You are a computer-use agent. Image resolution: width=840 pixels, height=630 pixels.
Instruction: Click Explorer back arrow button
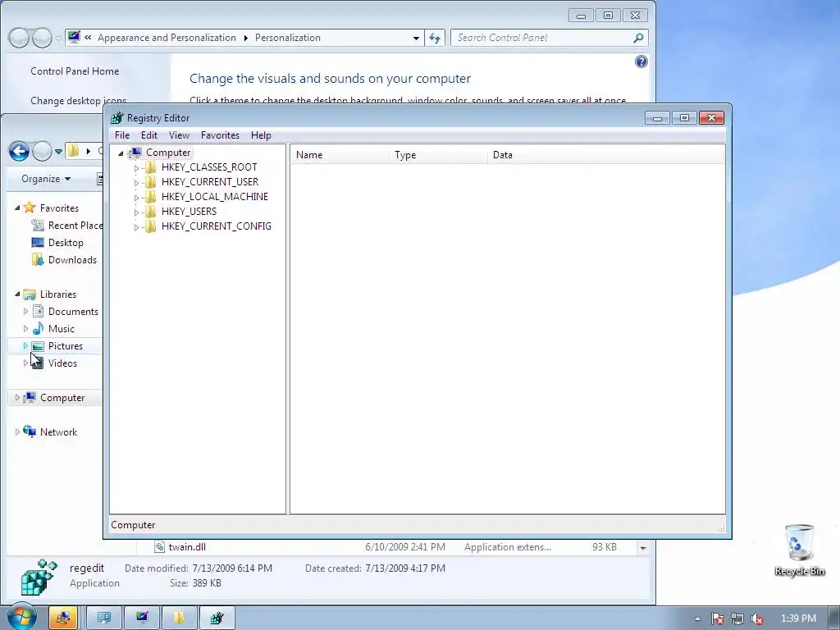[20, 151]
